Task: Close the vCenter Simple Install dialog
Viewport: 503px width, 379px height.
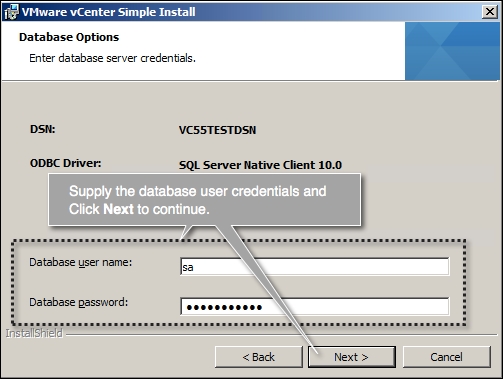Action: (x=490, y=12)
